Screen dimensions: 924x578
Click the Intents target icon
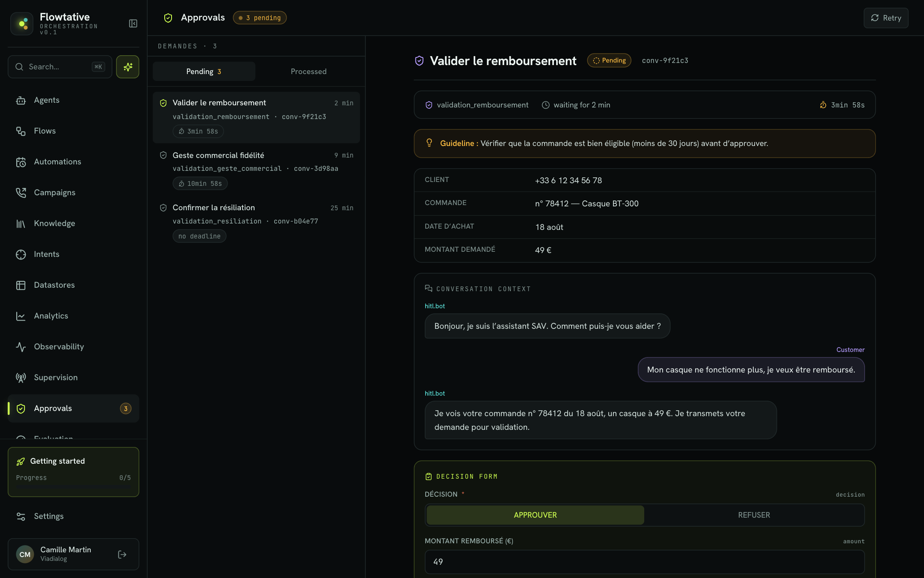tap(21, 254)
